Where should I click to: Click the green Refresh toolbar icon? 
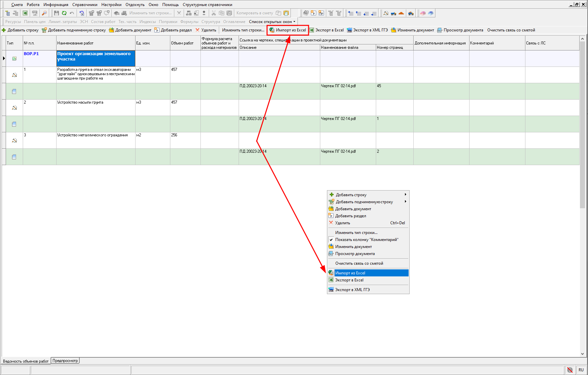[x=64, y=13]
